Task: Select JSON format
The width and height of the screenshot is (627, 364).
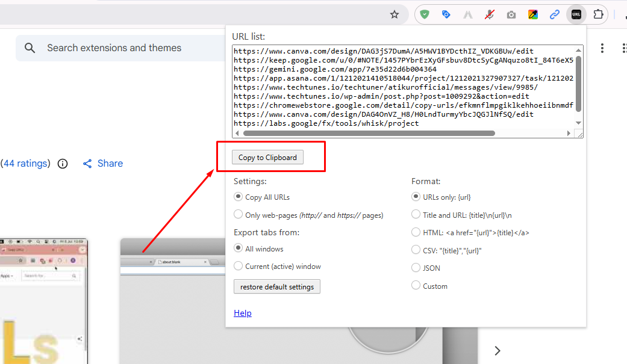Action: click(416, 268)
